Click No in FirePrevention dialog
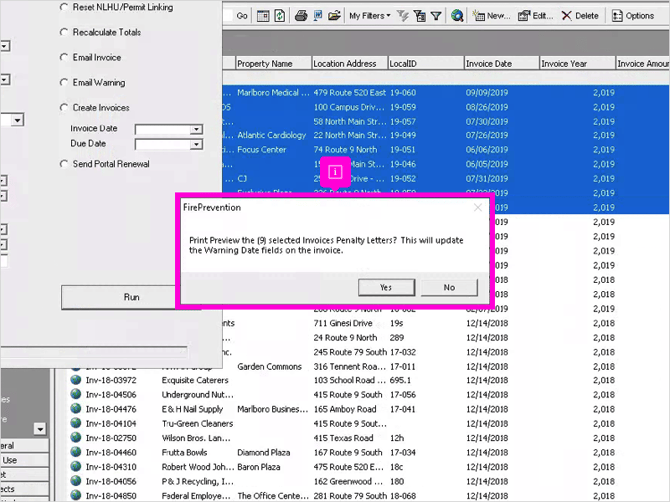Viewport: 670px width, 502px height. [x=449, y=287]
